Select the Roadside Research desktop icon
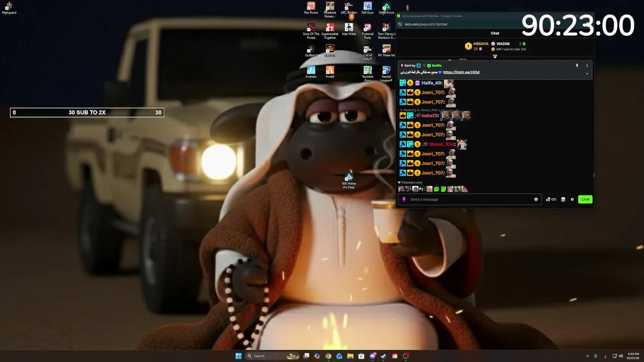The width and height of the screenshot is (644, 362). [330, 10]
